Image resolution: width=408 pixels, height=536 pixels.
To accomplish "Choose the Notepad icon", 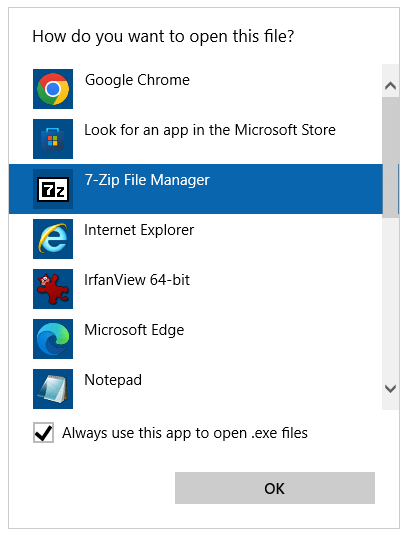I will click(53, 389).
